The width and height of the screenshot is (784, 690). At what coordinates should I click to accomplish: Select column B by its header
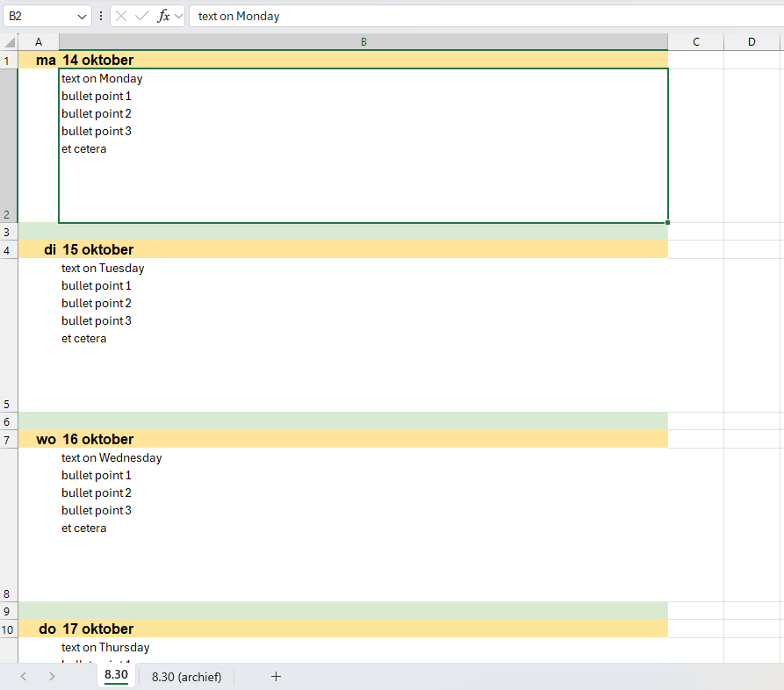point(362,41)
